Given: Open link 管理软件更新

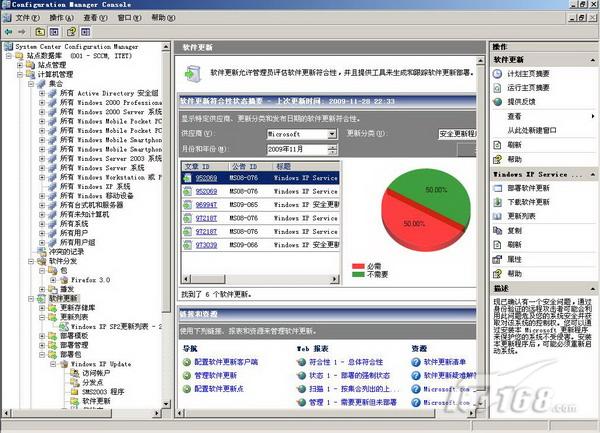Looking at the screenshot, I should (x=215, y=376).
